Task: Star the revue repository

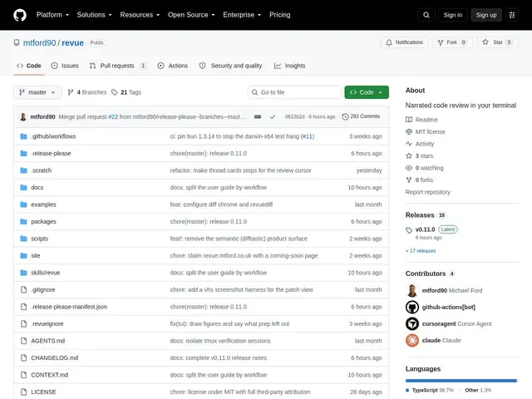Action: pos(497,42)
